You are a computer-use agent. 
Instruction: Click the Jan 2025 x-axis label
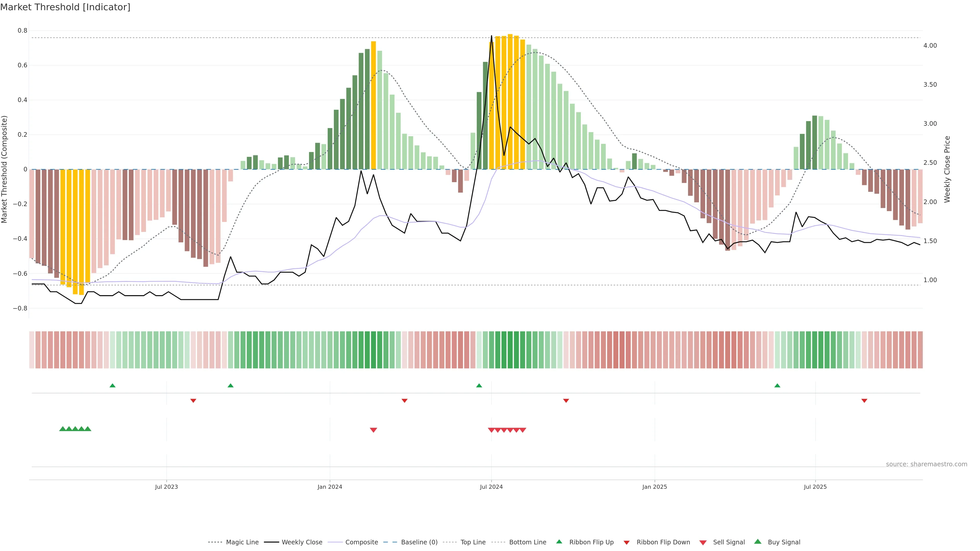click(x=654, y=487)
